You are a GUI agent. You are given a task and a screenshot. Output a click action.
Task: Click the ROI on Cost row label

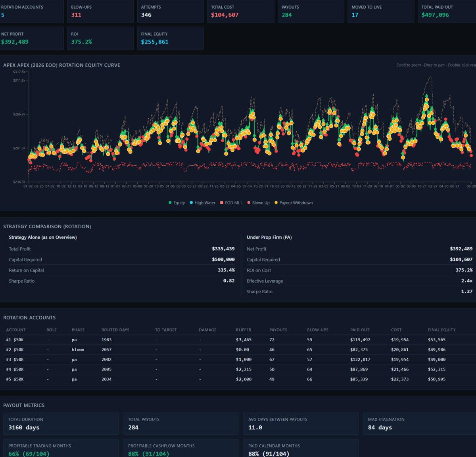[259, 270]
